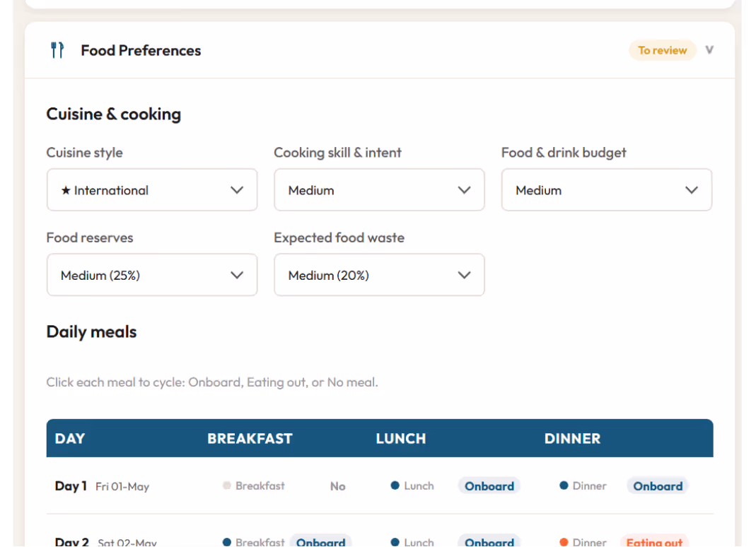Toggle Day 2 Dinner Eating out badge
The height and width of the screenshot is (547, 756).
point(654,541)
